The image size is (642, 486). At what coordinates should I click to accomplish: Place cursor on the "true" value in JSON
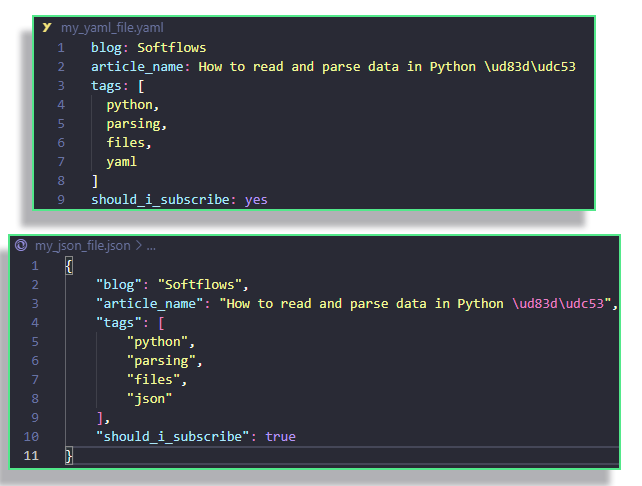click(x=280, y=437)
